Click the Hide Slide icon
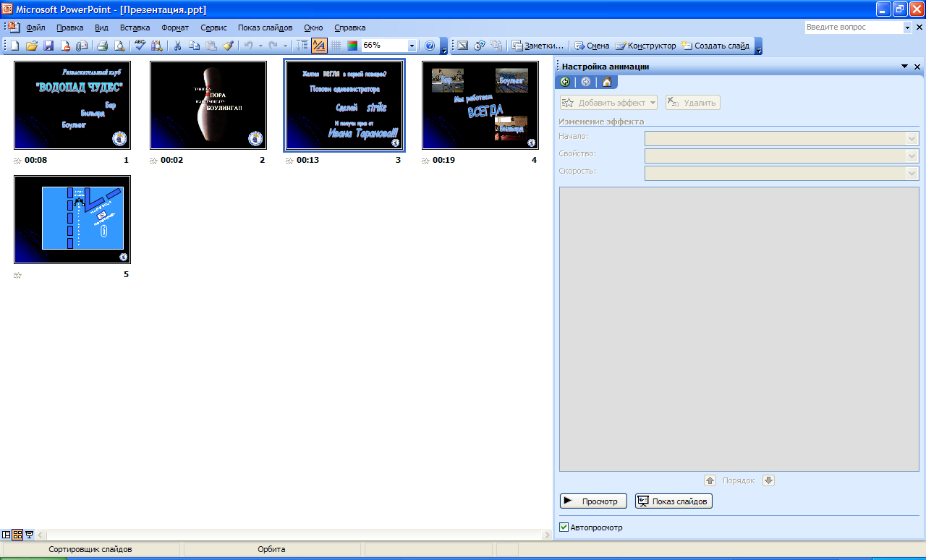Viewport: 926px width, 560px height. [x=463, y=46]
